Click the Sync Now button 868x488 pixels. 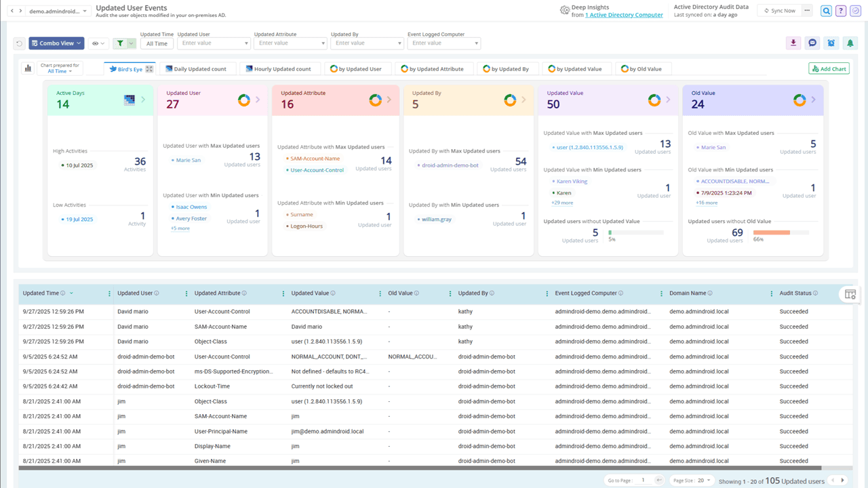(x=779, y=11)
